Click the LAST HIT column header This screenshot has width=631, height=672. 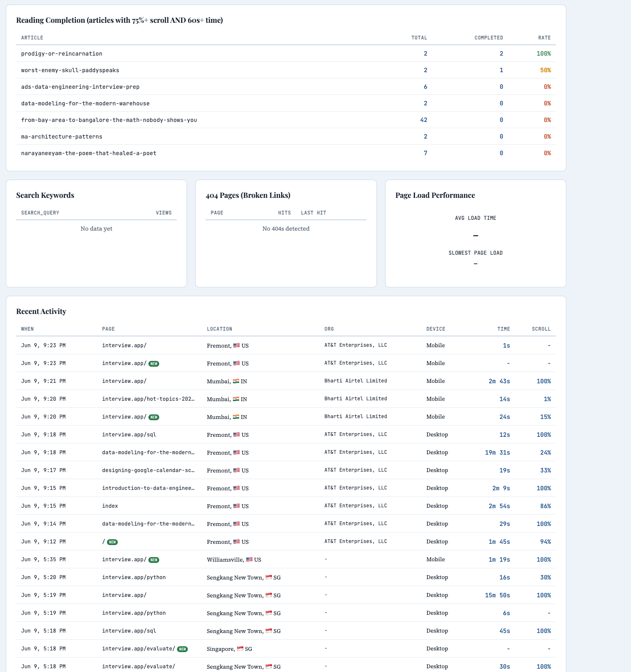point(313,213)
